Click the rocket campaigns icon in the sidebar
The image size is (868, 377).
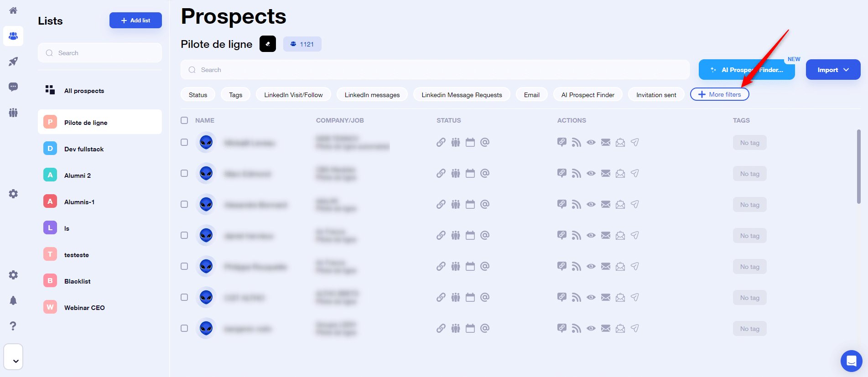[13, 62]
